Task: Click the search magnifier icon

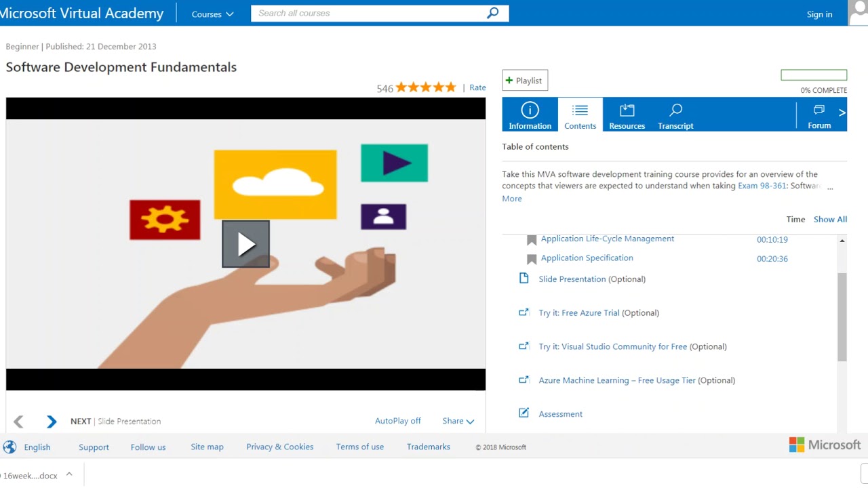Action: pyautogui.click(x=493, y=13)
